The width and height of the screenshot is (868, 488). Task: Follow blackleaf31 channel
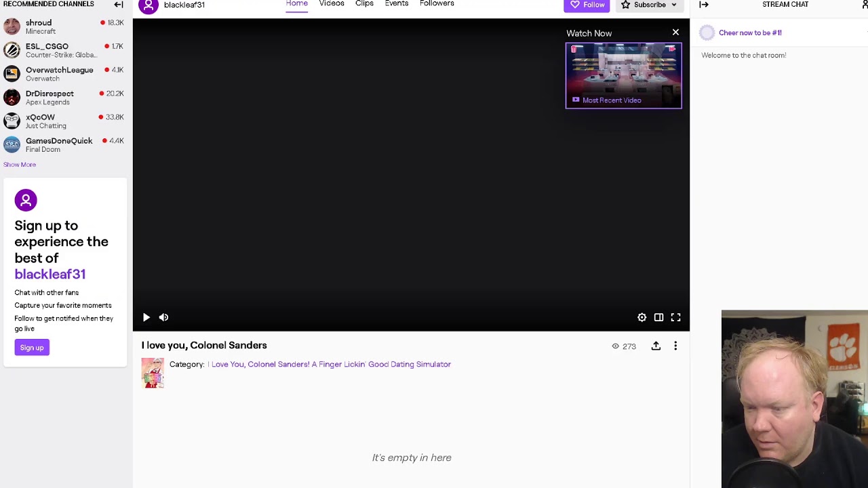(x=587, y=5)
